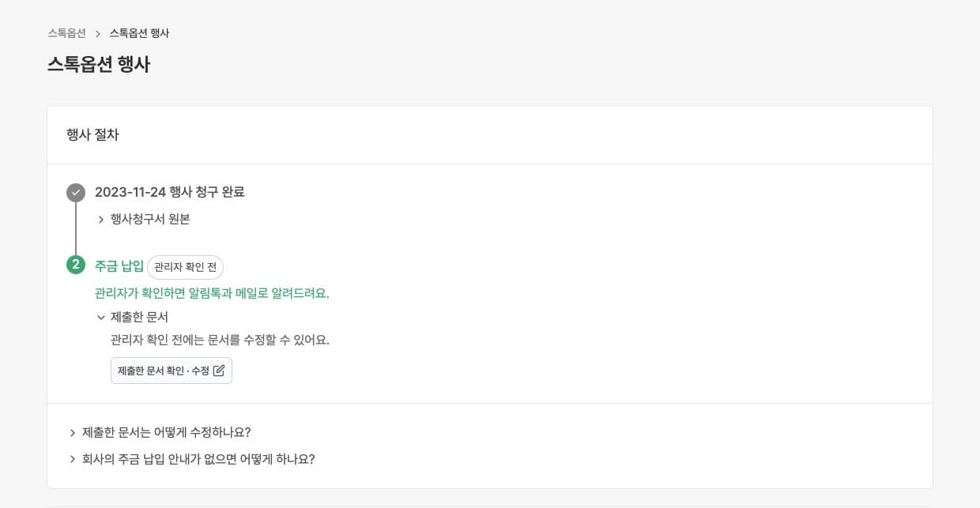Screen dimensions: 980x508
Task: Click the chevron icon before 행사청구서 원본
Action: point(101,220)
